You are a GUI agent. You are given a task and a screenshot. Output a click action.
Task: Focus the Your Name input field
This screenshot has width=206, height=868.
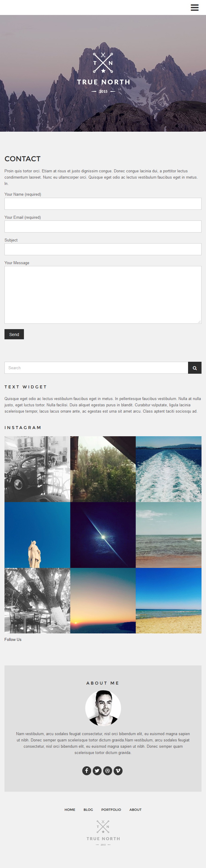click(x=103, y=203)
